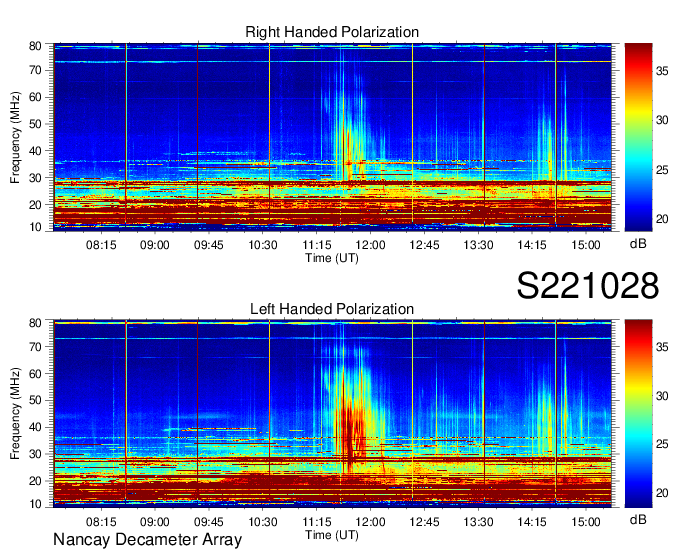Click the 15:00 time tick on top plot
This screenshot has width=680, height=552.
click(x=586, y=245)
